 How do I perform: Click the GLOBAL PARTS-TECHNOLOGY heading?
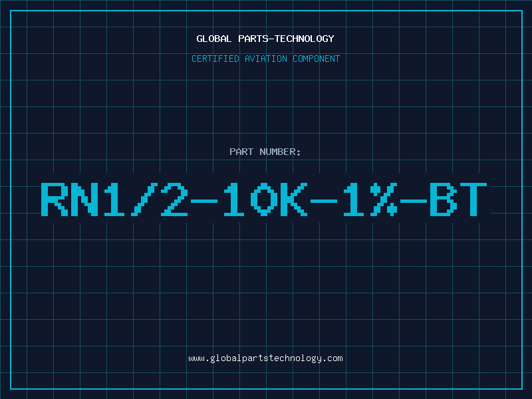[265, 39]
